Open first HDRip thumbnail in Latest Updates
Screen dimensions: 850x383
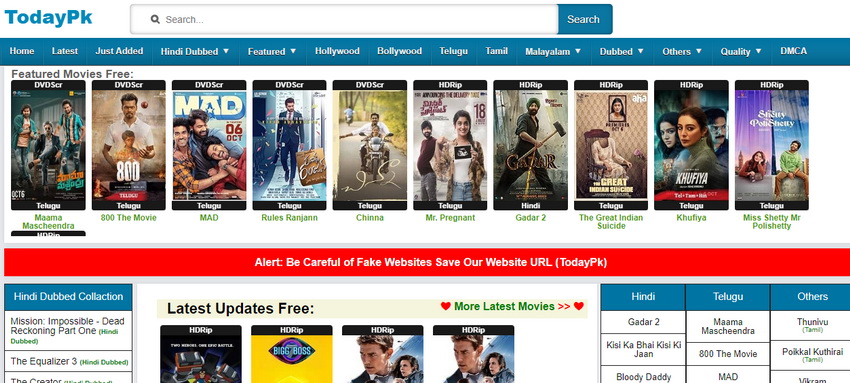(201, 354)
